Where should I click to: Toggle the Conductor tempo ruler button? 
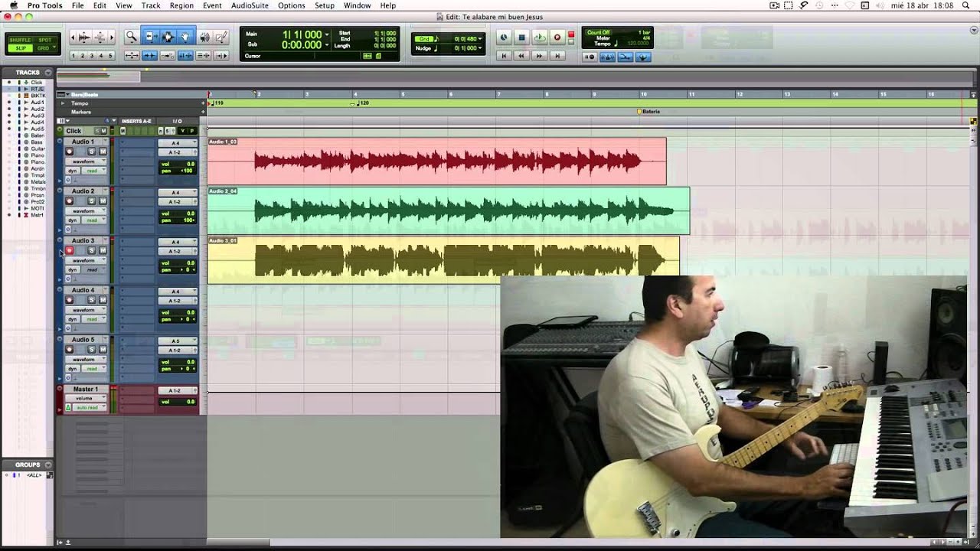pyautogui.click(x=643, y=57)
